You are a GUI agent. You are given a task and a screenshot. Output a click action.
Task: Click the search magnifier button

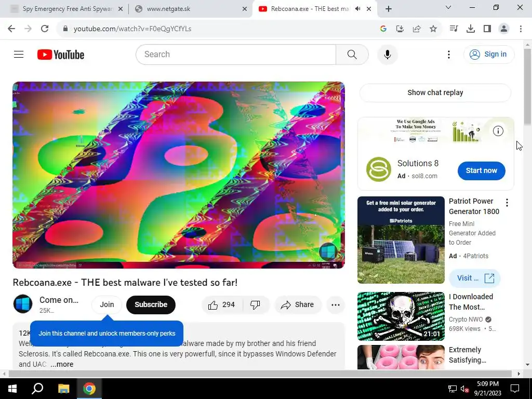[352, 54]
